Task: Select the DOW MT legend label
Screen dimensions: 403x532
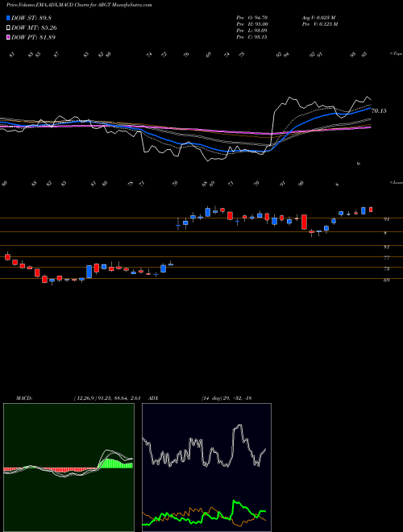Action: 33,28
